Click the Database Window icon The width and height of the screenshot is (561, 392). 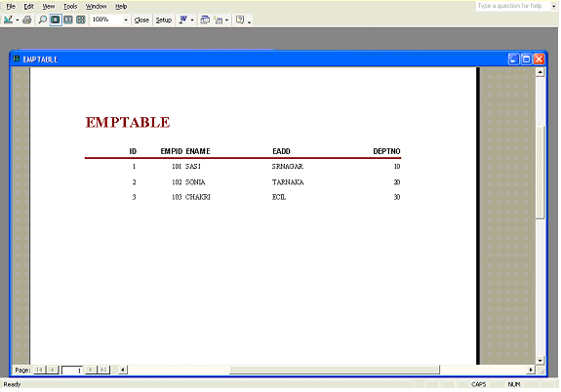(205, 20)
